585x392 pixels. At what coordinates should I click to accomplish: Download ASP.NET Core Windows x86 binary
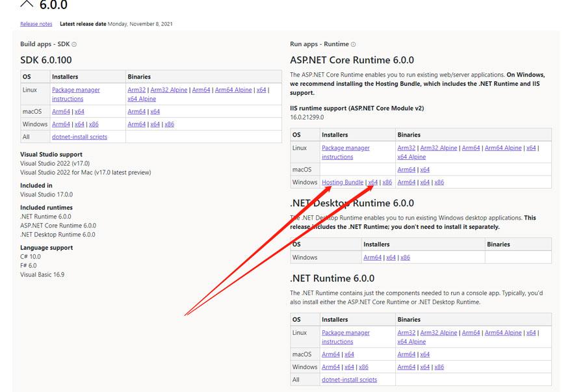(x=439, y=183)
